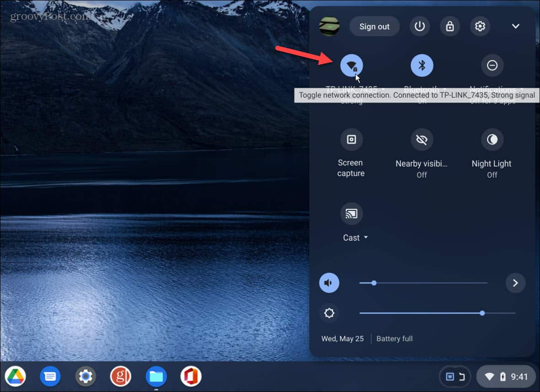The height and width of the screenshot is (392, 540).
Task: Launch the Settings app in shelf
Action: pyautogui.click(x=86, y=376)
